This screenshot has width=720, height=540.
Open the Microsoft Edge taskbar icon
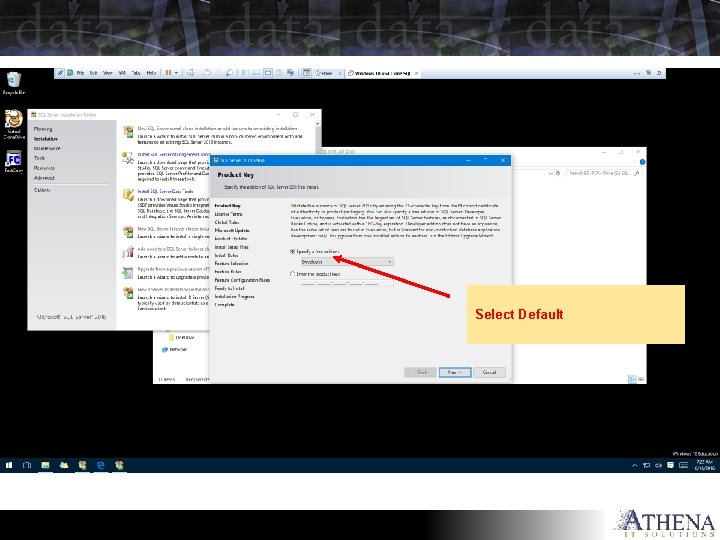tap(101, 465)
